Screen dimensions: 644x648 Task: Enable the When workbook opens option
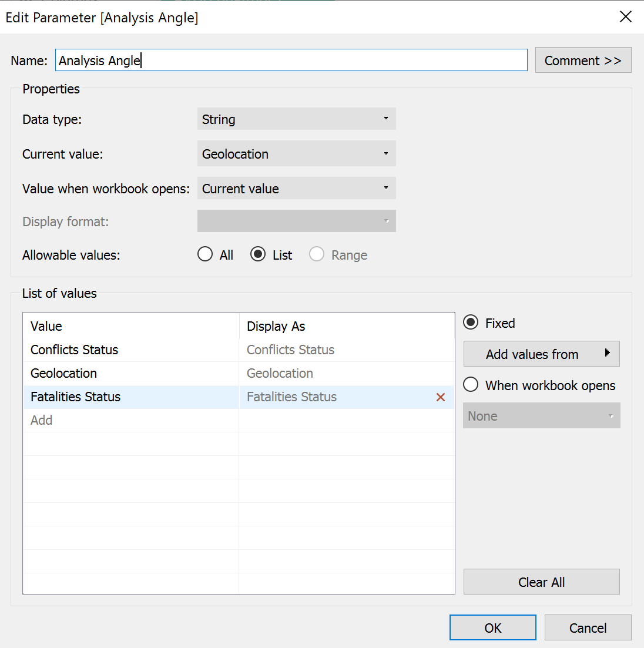(471, 385)
